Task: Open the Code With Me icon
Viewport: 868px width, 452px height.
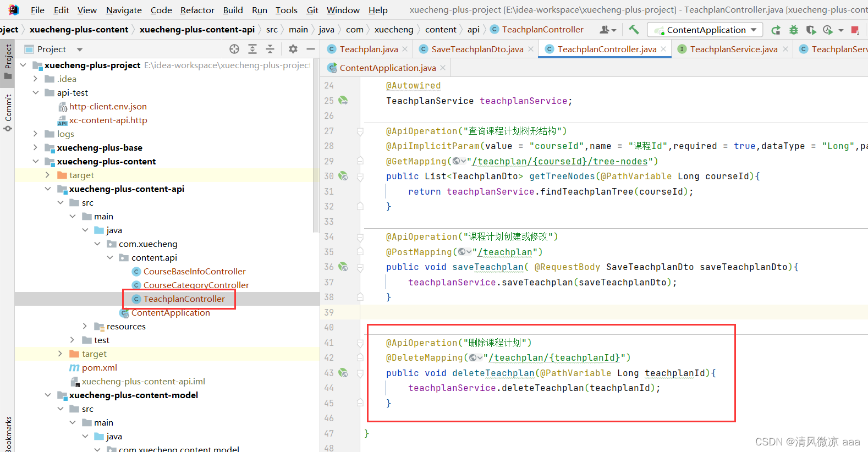Action: (608, 30)
